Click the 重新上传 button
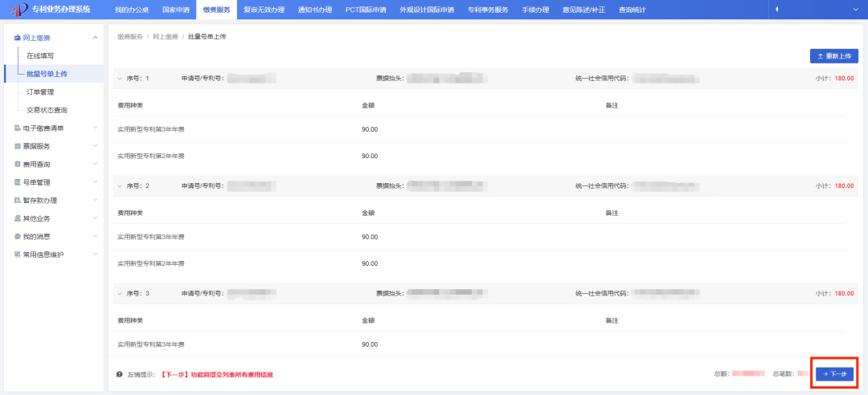 pos(833,56)
